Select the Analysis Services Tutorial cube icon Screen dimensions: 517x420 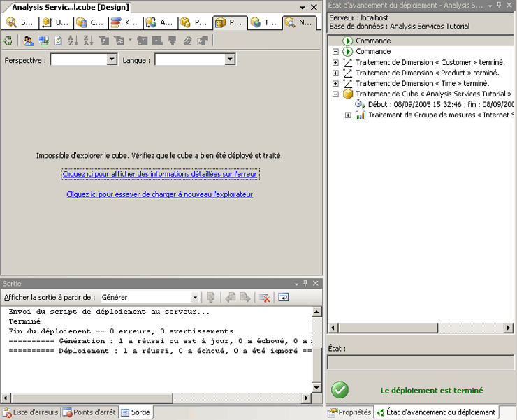348,94
